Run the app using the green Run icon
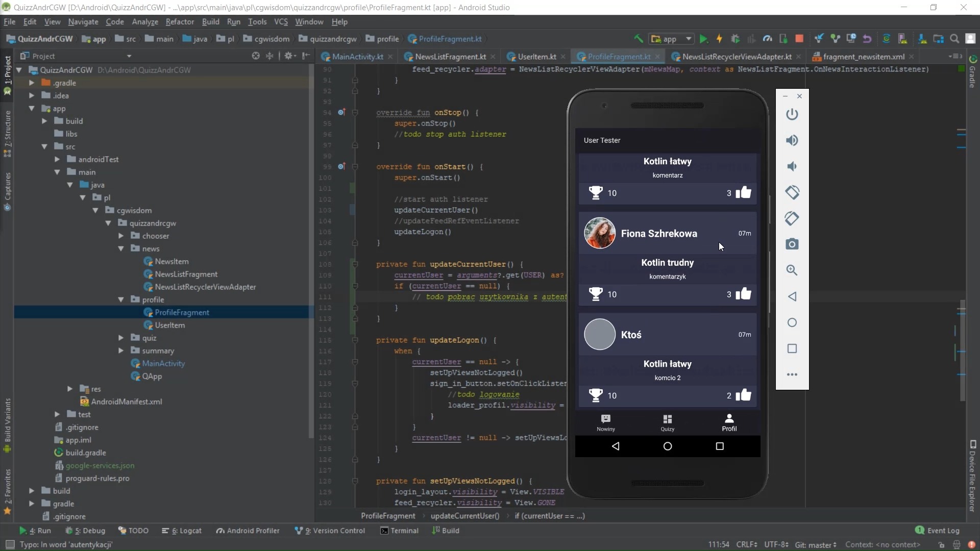Image resolution: width=980 pixels, height=551 pixels. pyautogui.click(x=704, y=39)
